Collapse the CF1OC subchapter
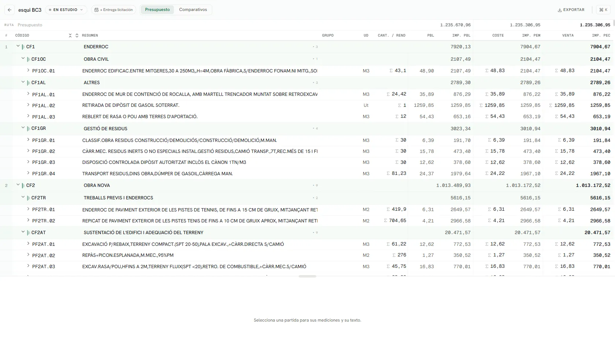This screenshot has height=364, width=615. tap(23, 59)
